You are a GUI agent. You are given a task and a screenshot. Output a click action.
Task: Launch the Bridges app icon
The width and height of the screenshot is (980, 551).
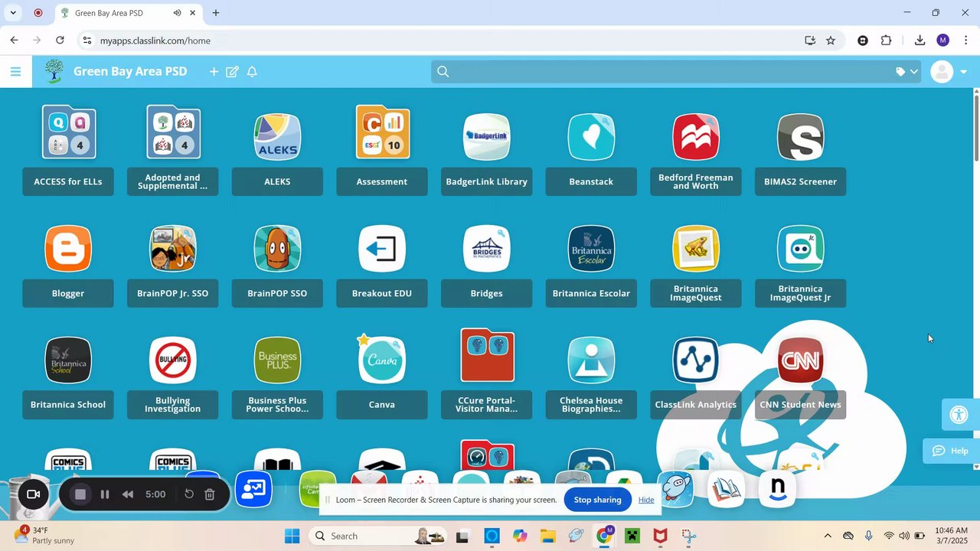487,249
